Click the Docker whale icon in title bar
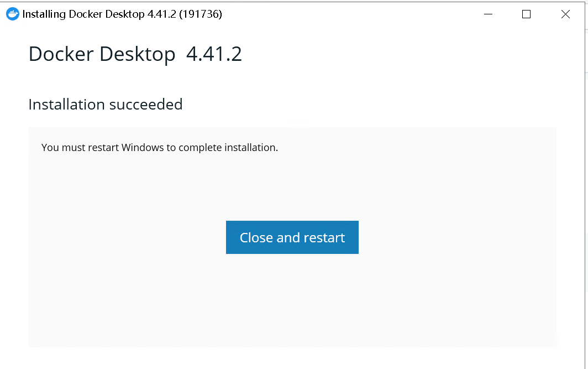 coord(13,14)
